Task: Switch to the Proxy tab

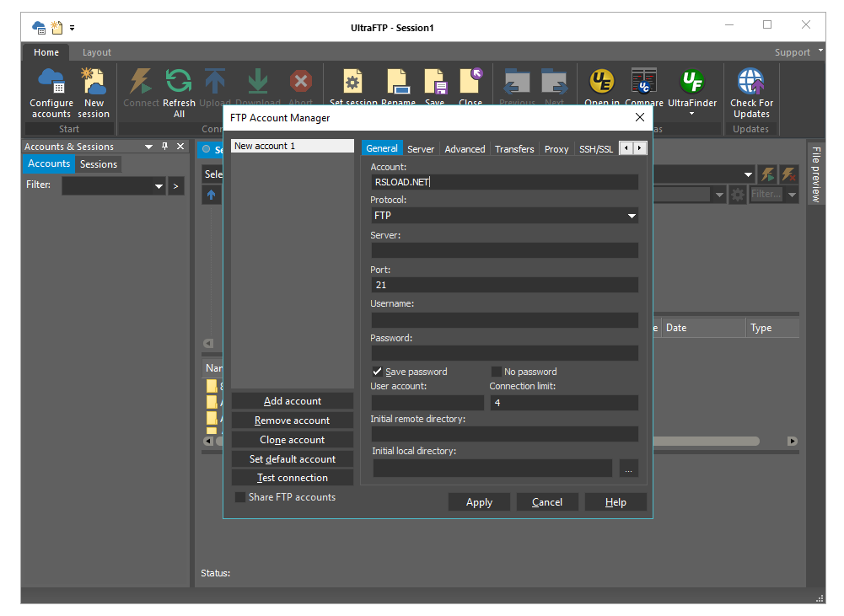Action: point(556,149)
